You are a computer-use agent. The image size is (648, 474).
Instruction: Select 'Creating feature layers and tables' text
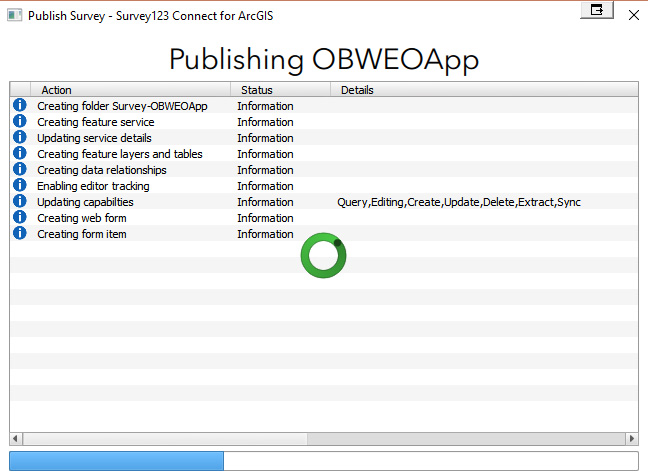point(120,154)
